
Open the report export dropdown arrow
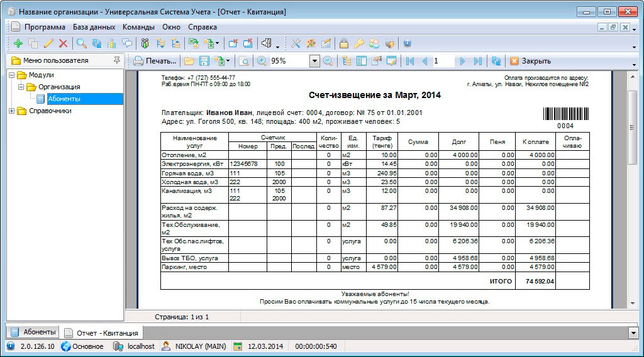tap(228, 61)
